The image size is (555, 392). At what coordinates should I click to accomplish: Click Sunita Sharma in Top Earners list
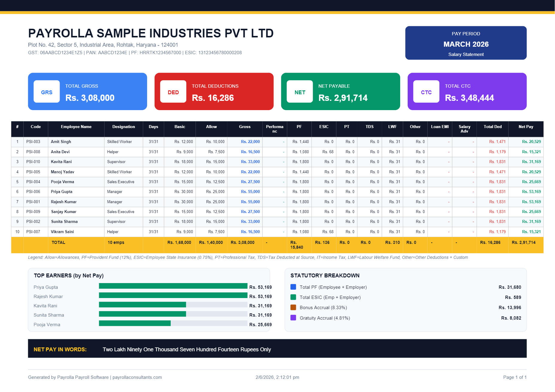point(49,315)
